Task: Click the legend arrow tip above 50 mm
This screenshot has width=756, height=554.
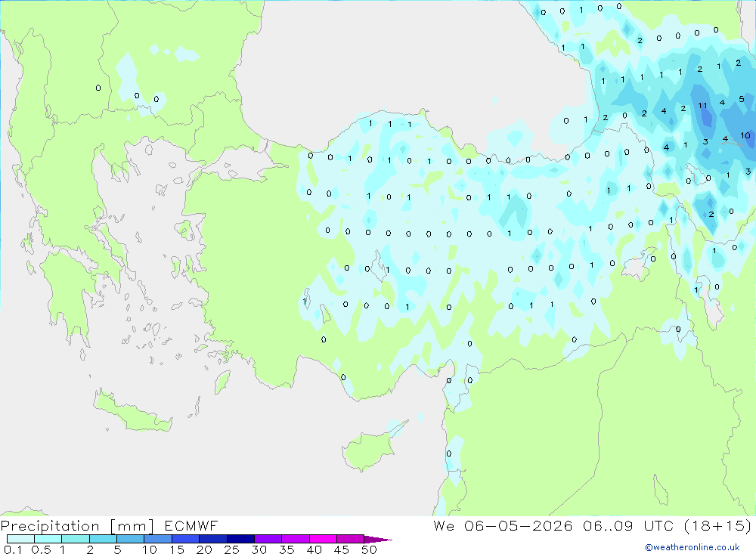Action: pos(378,540)
